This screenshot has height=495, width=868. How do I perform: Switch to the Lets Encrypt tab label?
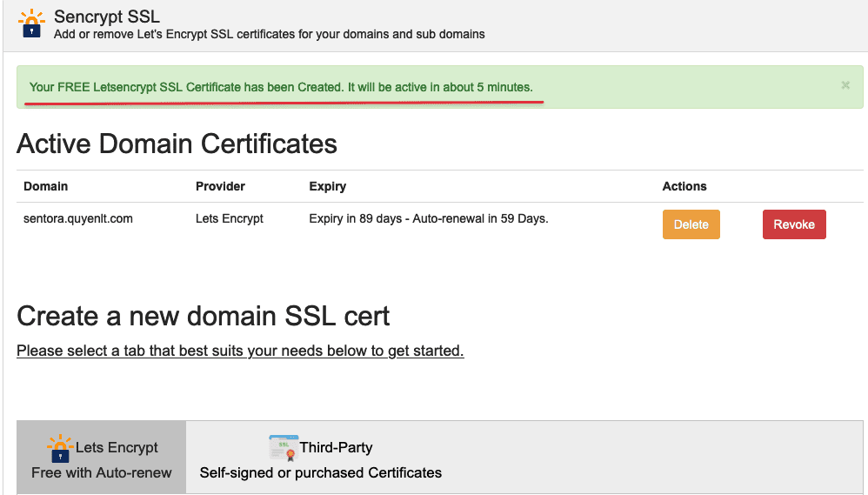pyautogui.click(x=117, y=448)
